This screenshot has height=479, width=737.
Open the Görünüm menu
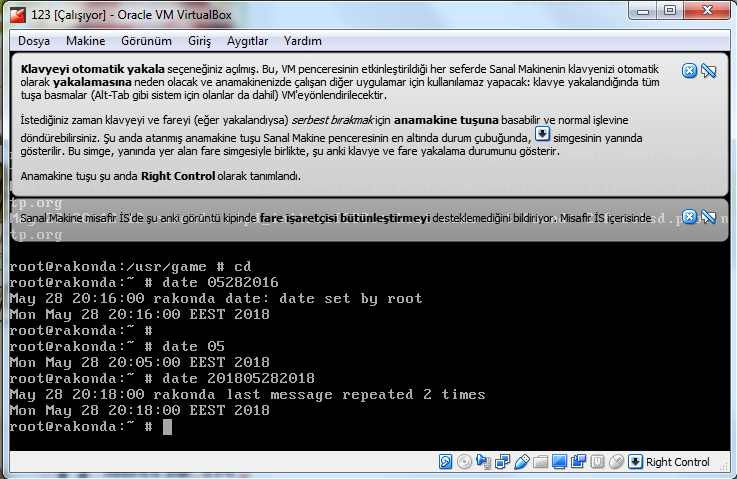(x=146, y=41)
